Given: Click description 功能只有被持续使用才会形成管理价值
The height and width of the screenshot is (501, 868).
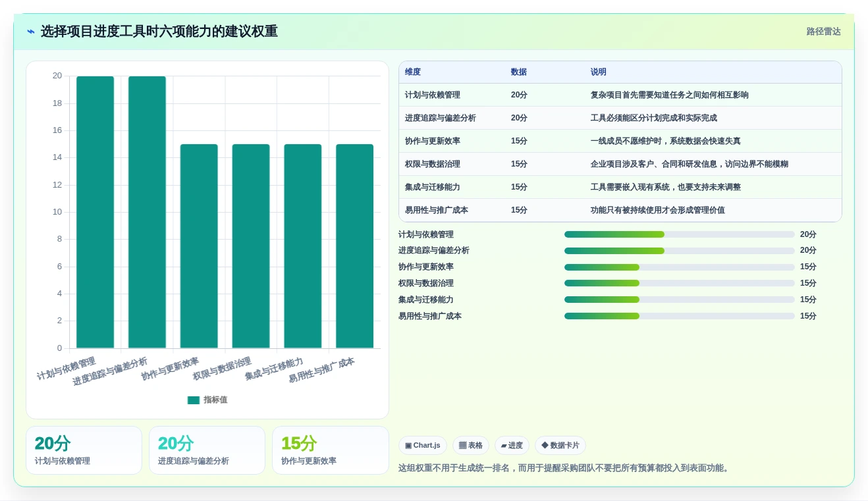Looking at the screenshot, I should pos(658,210).
